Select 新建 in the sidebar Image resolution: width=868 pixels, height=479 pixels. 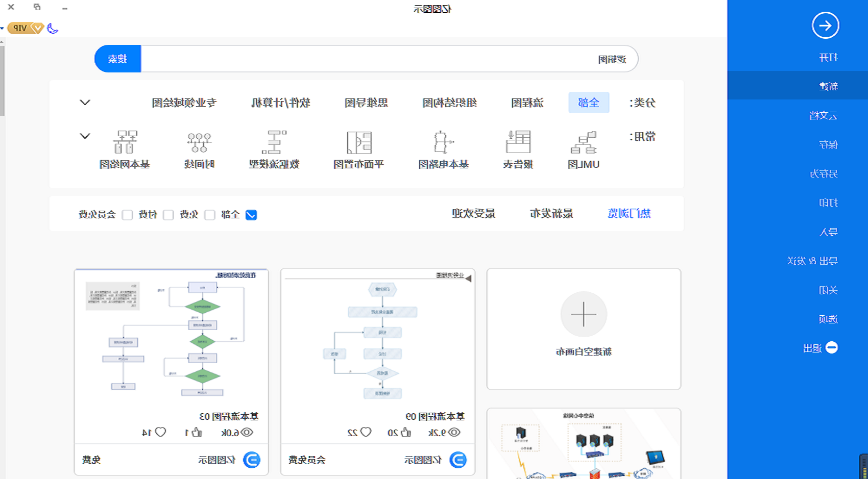pyautogui.click(x=798, y=86)
